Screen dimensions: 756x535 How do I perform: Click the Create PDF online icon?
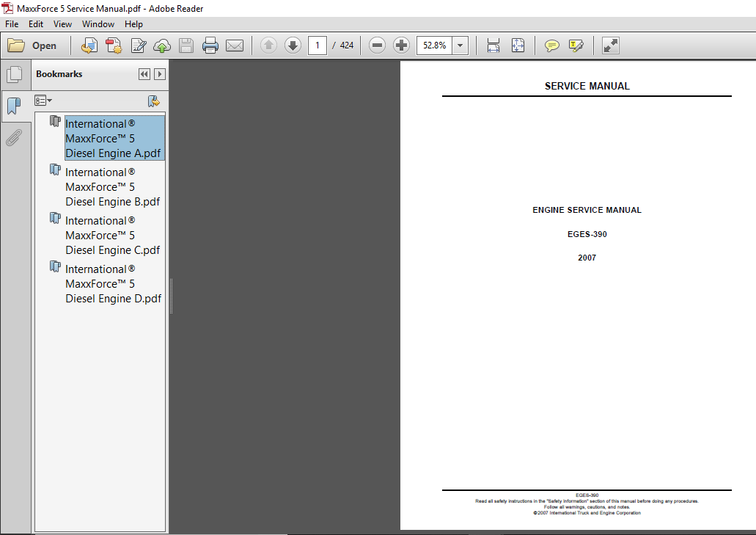click(x=114, y=46)
